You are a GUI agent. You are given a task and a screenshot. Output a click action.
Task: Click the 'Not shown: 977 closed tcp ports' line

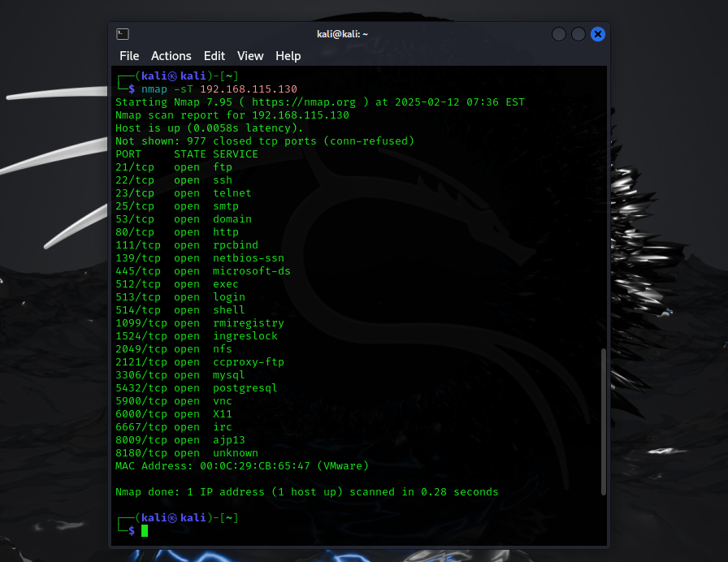tap(265, 141)
